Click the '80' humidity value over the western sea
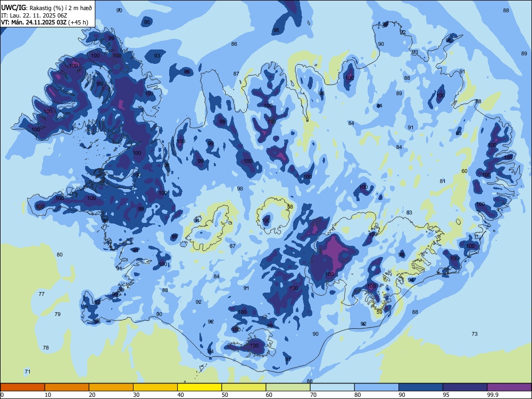Screen dimensions: 532x399 click(x=60, y=254)
